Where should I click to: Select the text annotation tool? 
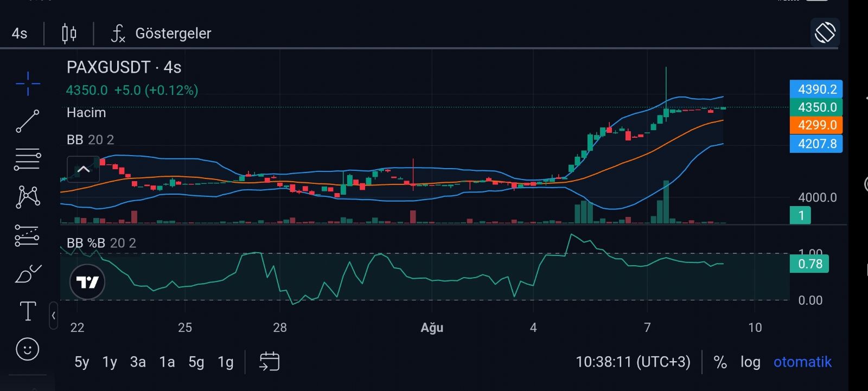(28, 311)
